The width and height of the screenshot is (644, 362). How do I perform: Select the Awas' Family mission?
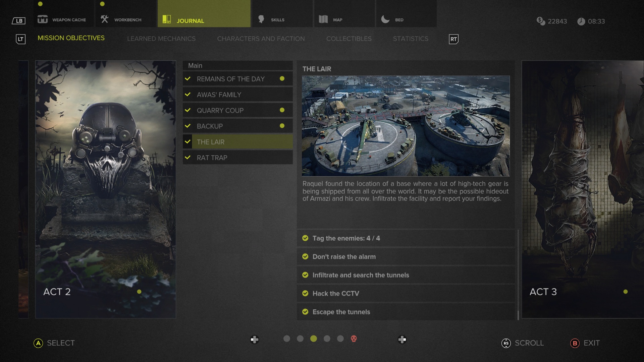238,95
